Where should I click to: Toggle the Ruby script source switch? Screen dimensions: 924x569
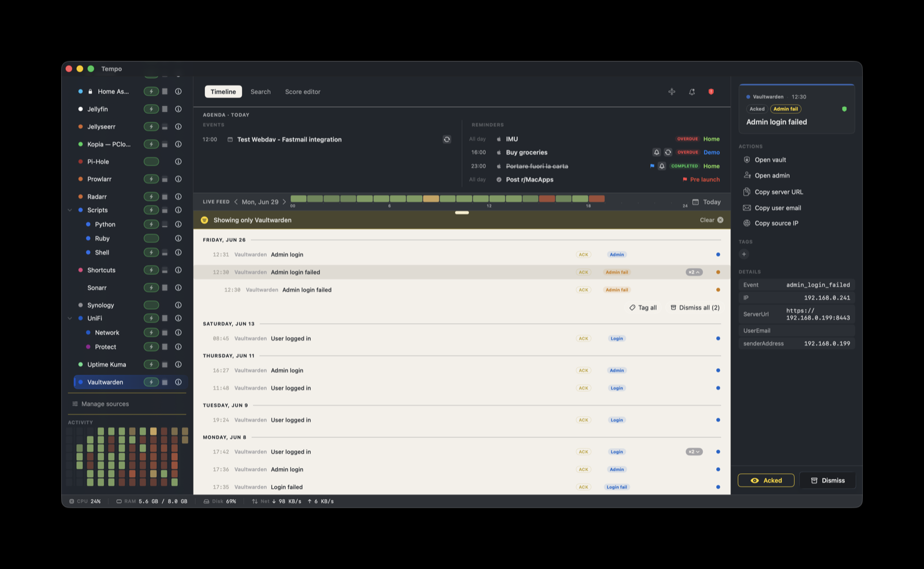tap(151, 238)
